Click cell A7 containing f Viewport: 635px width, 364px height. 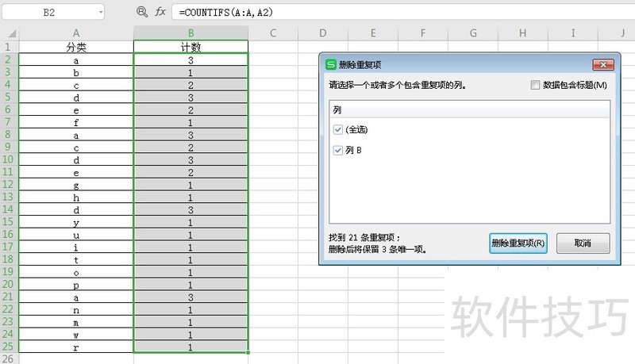click(x=76, y=122)
